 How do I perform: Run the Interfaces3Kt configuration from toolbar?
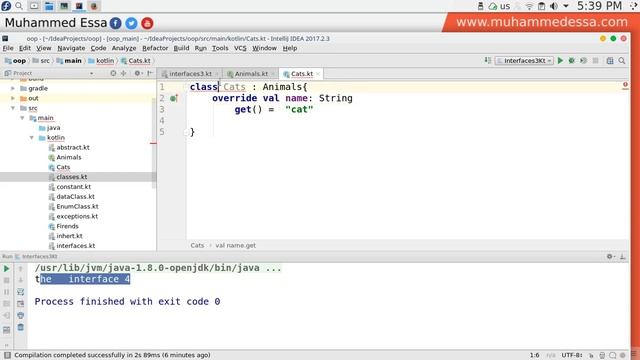coord(560,60)
